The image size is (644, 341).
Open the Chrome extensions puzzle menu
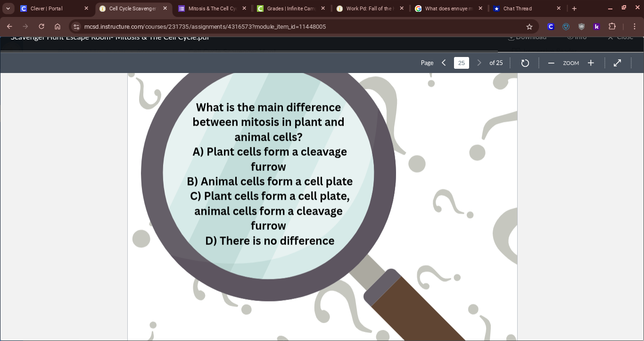click(x=612, y=27)
